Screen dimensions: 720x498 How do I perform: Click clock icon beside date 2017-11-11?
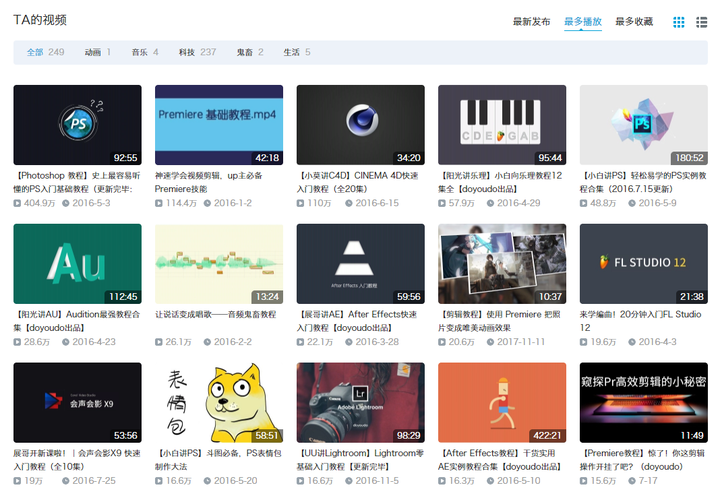click(x=490, y=342)
